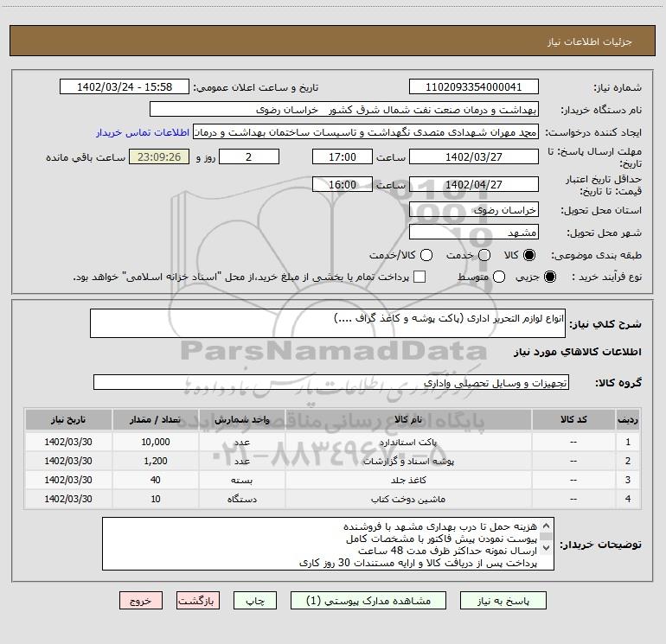Viewport: 666px width, 644px height.
Task: Click the response deadline date 1402/03/27
Action: [474, 156]
